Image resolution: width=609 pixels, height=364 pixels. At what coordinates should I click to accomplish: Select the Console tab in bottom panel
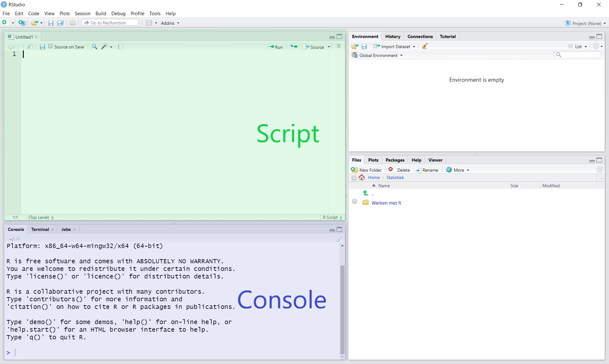(x=16, y=229)
